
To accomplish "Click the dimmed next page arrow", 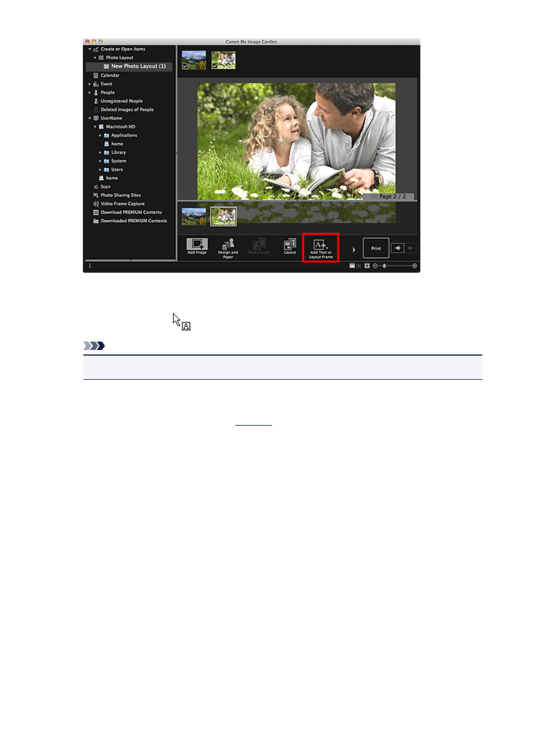I will (x=411, y=248).
